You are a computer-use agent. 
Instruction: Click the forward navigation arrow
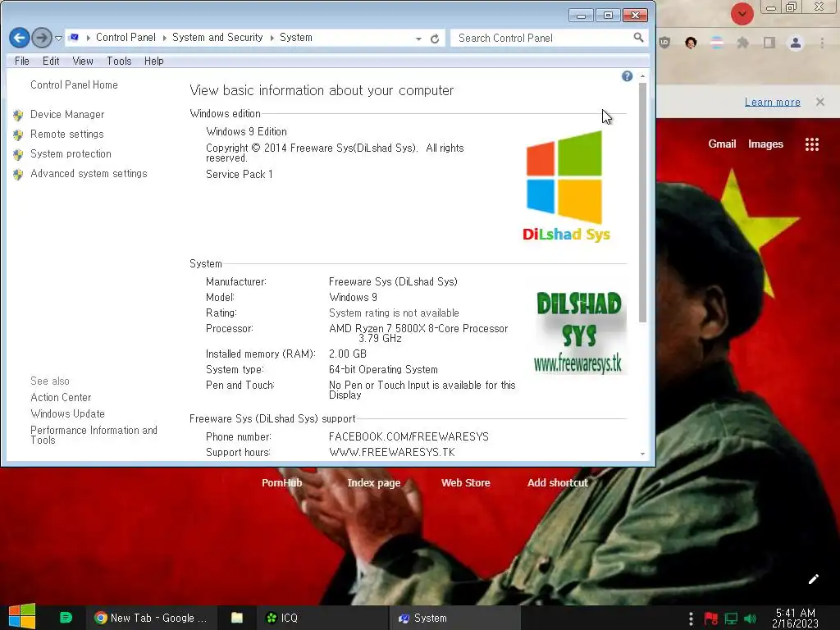[x=42, y=38]
